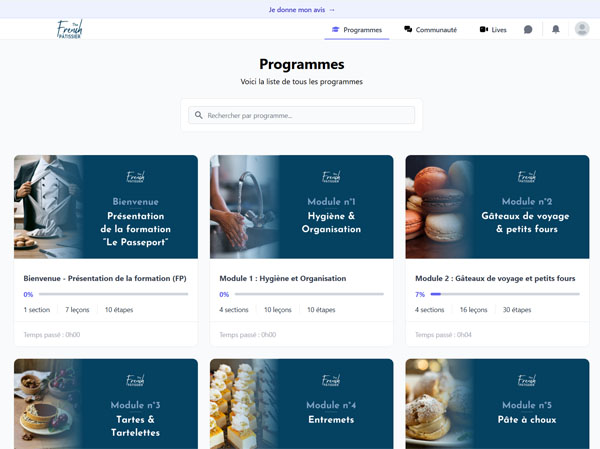Click title 'Module 2 : Gâteaux de voyage et petits fours'
The image size is (600, 449).
(495, 278)
